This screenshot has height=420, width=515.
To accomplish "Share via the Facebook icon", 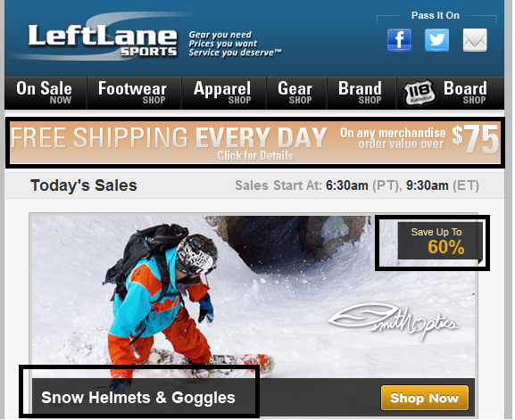I will [399, 40].
